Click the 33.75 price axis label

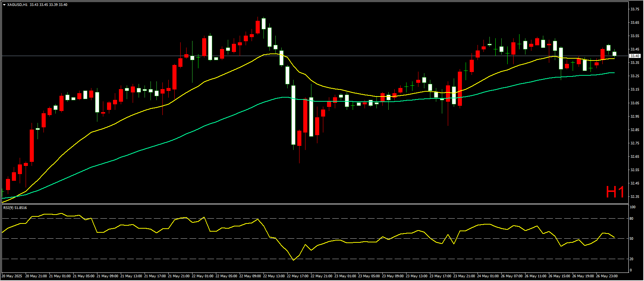click(x=635, y=9)
